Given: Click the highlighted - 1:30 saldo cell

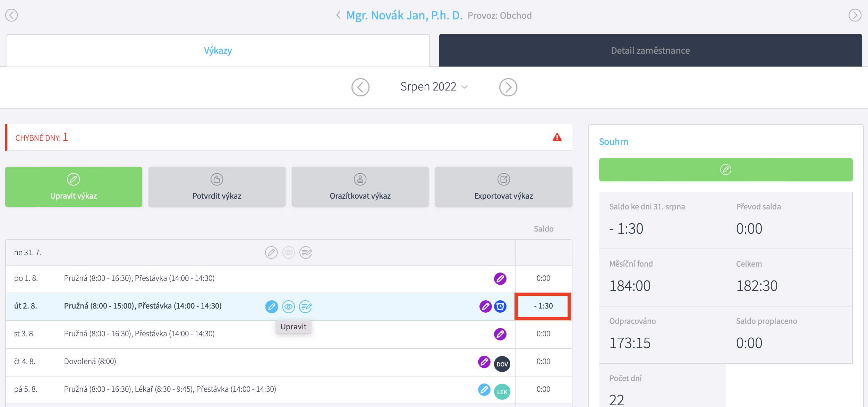Looking at the screenshot, I should (543, 306).
